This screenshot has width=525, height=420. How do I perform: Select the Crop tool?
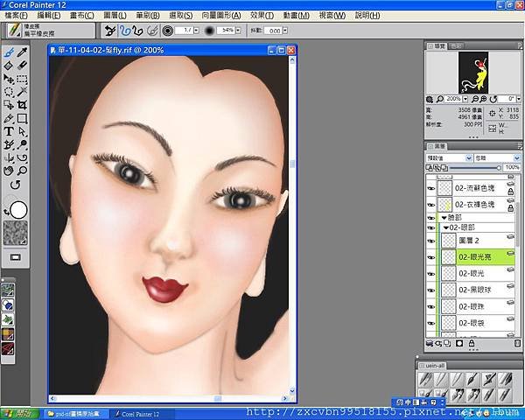coord(22,105)
